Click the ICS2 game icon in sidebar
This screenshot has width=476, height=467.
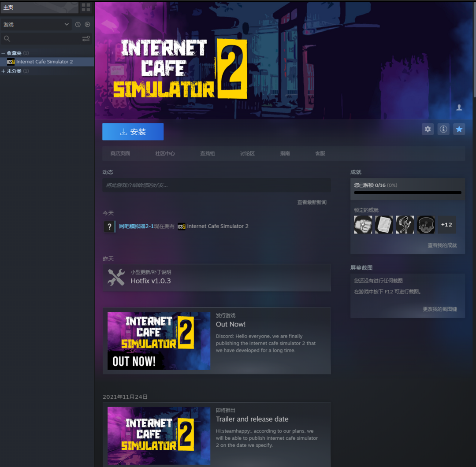[11, 62]
